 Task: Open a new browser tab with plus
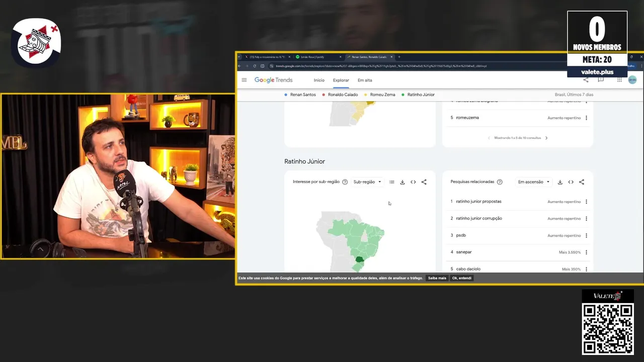click(399, 57)
